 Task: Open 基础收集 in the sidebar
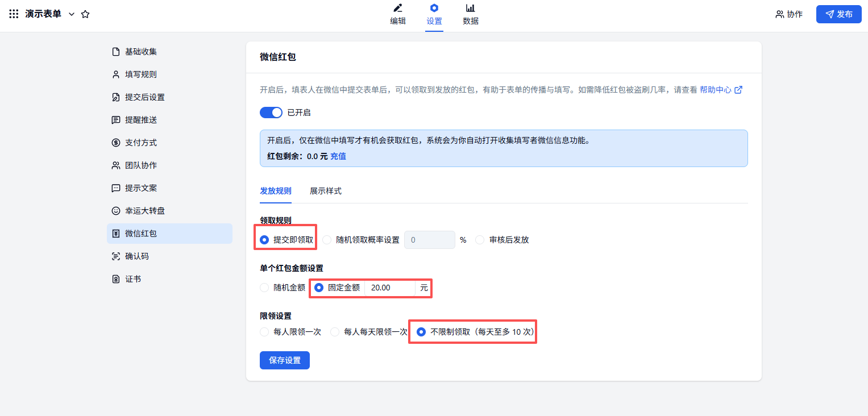coord(140,52)
